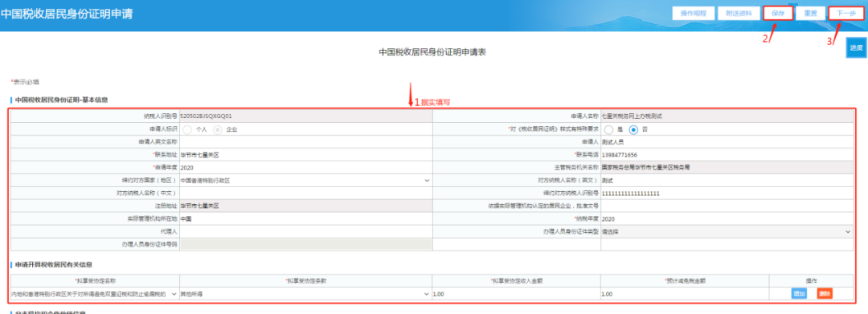The image size is (868, 314).
Task: Click the 代理人 input field
Action: pyautogui.click(x=305, y=231)
